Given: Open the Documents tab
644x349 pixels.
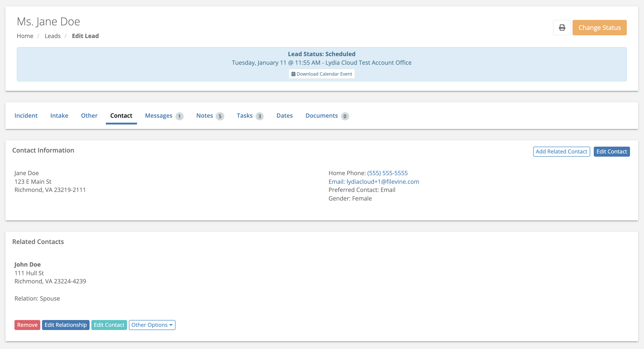Looking at the screenshot, I should tap(327, 116).
